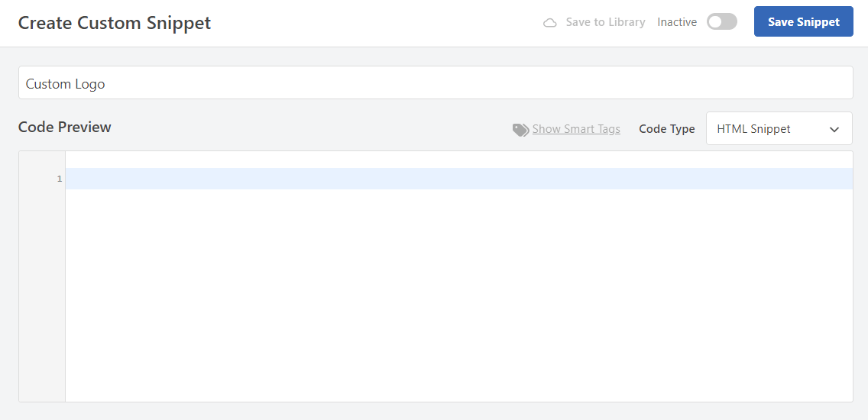The height and width of the screenshot is (420, 868).
Task: Click the cloud icon beside Save to Library
Action: tap(550, 23)
